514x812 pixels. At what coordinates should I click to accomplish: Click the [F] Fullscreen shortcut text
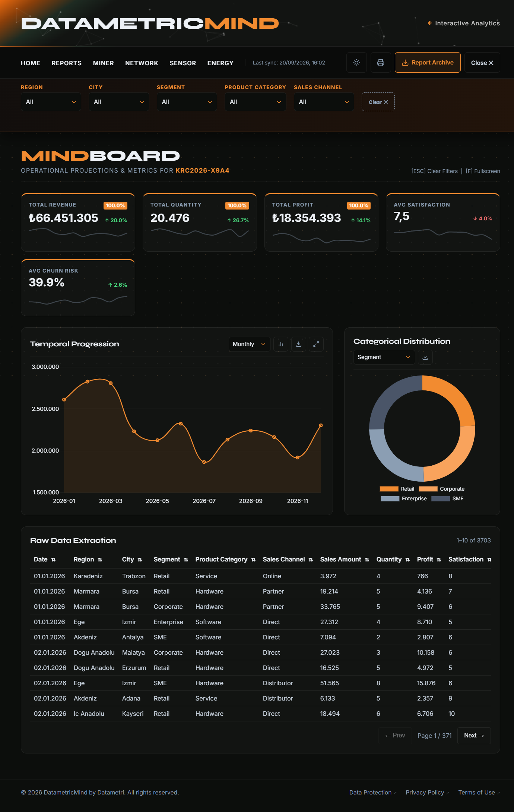click(483, 171)
